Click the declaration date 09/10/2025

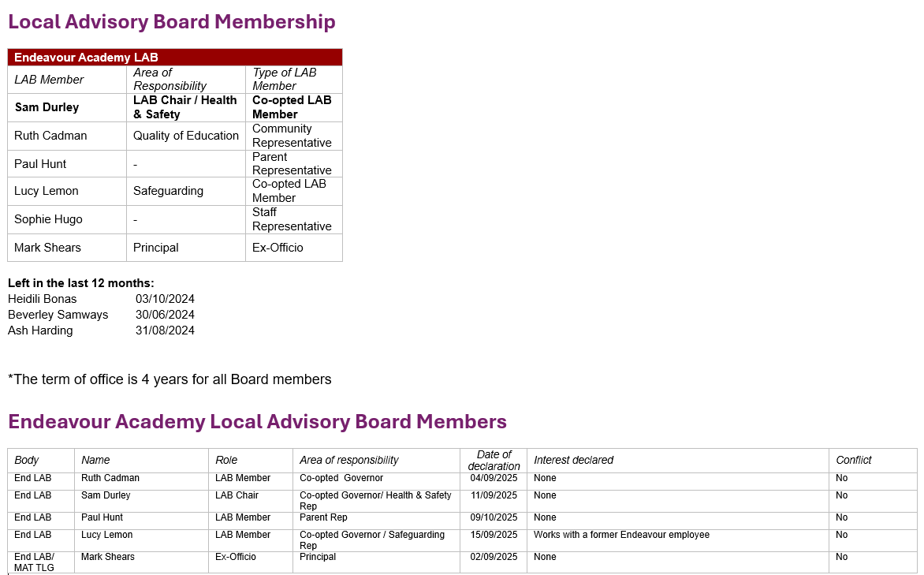tap(494, 517)
